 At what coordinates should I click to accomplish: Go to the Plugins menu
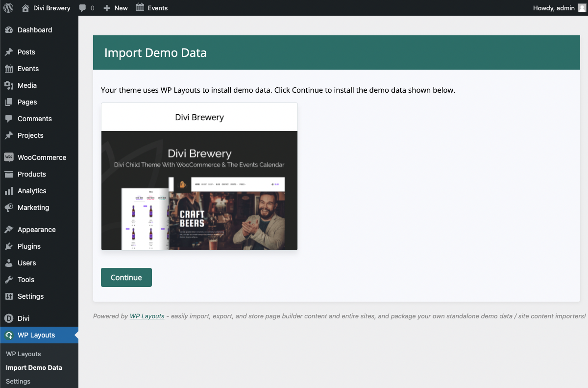pyautogui.click(x=39, y=246)
